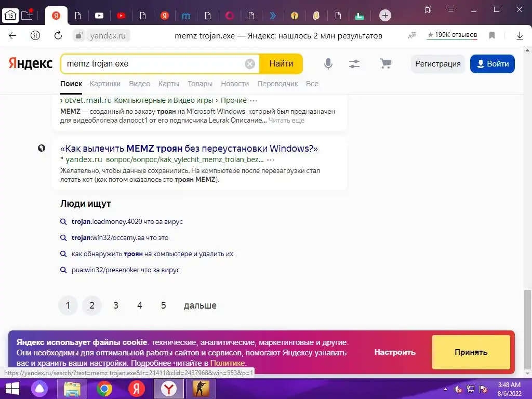Accept cookies with Принять button
Viewport: 532px width, 399px height.
pyautogui.click(x=471, y=352)
